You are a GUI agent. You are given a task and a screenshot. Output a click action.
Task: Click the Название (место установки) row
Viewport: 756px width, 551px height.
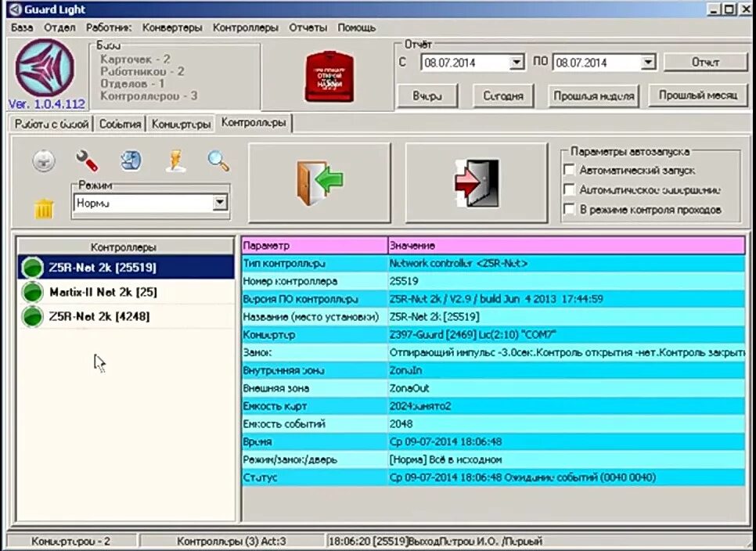[493, 317]
